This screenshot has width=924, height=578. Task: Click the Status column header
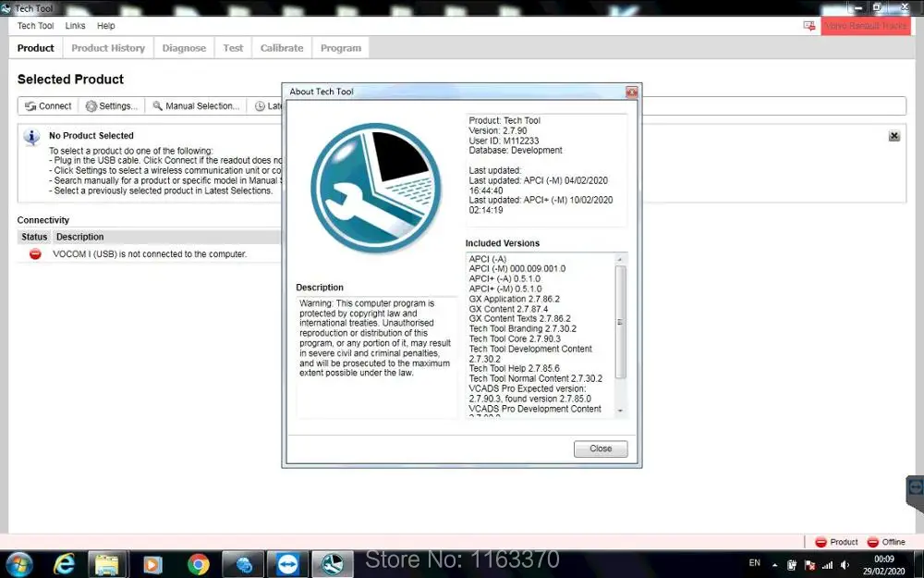(34, 237)
